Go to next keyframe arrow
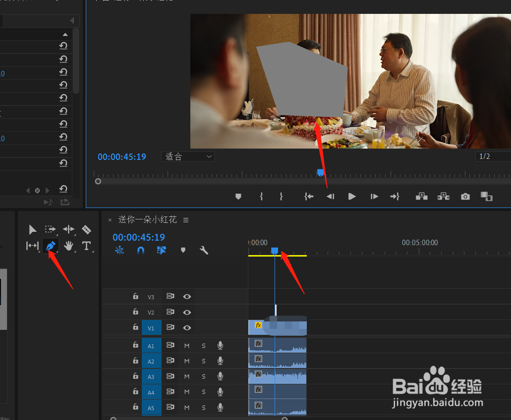The image size is (511, 420). (48, 191)
